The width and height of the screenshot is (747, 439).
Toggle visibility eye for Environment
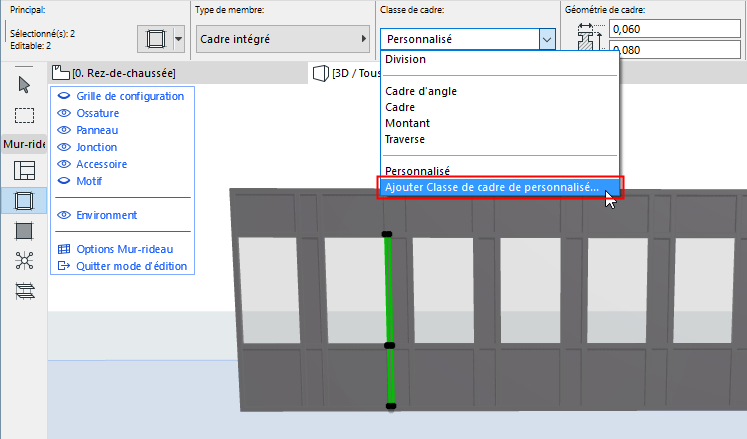coord(64,215)
